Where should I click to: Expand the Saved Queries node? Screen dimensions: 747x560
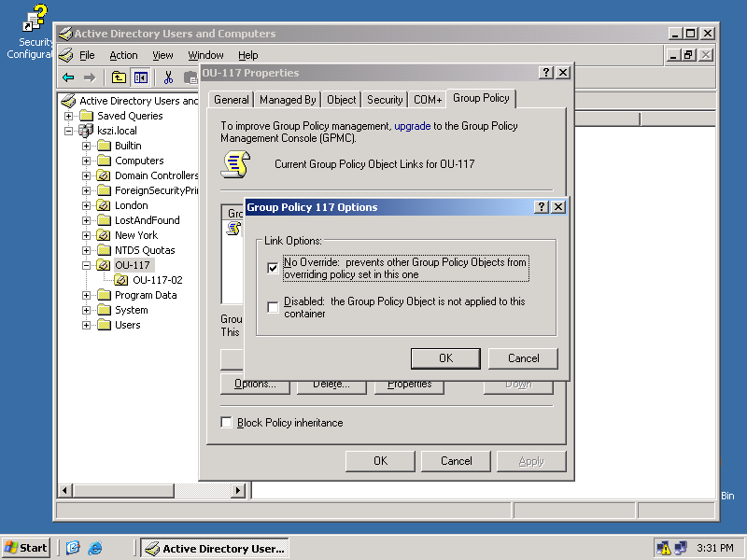(68, 116)
